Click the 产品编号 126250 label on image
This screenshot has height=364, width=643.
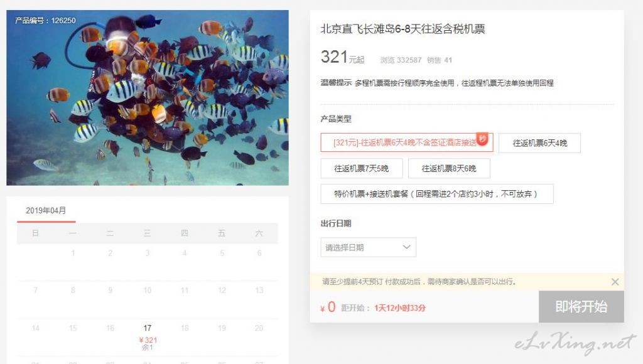pyautogui.click(x=45, y=20)
